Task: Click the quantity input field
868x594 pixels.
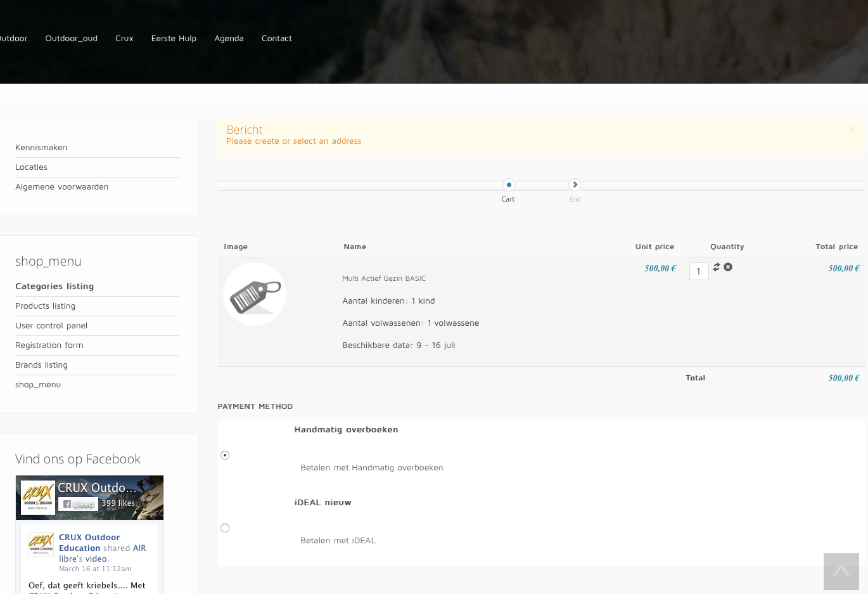Action: tap(699, 271)
